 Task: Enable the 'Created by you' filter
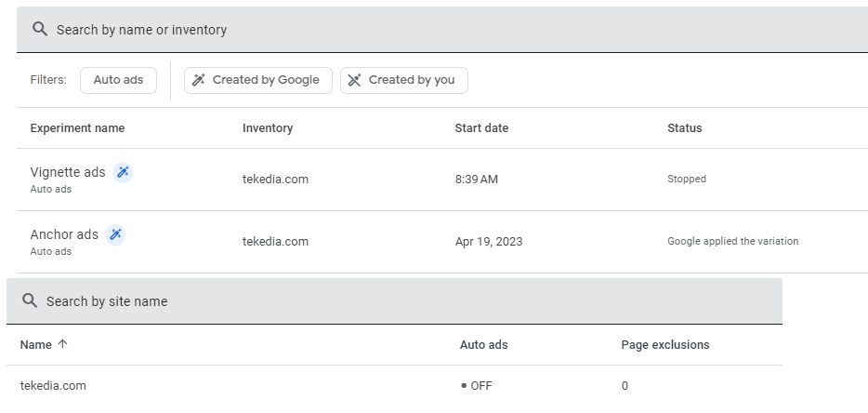point(403,80)
